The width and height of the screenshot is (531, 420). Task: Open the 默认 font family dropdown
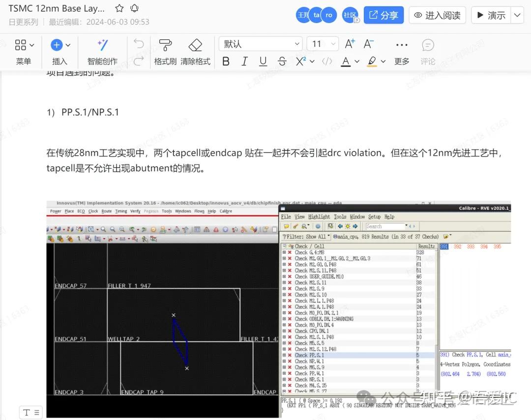coord(261,44)
